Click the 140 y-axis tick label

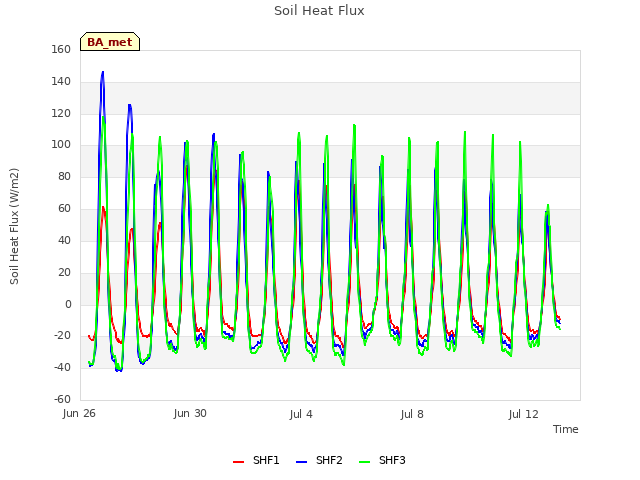click(x=61, y=82)
